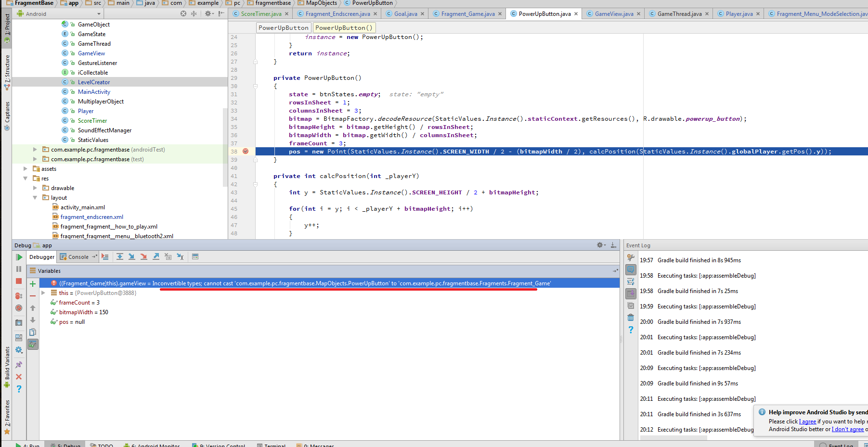The image size is (868, 447).
Task: Expand the assets folder in tree
Action: point(26,169)
